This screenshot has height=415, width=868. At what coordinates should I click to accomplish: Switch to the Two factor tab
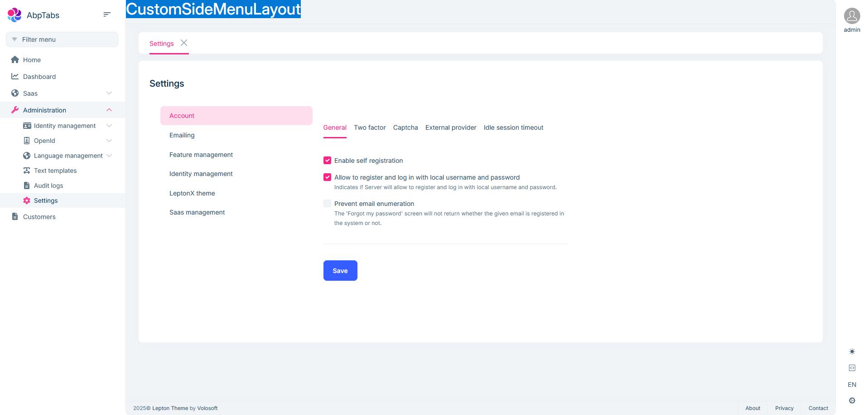(x=370, y=127)
